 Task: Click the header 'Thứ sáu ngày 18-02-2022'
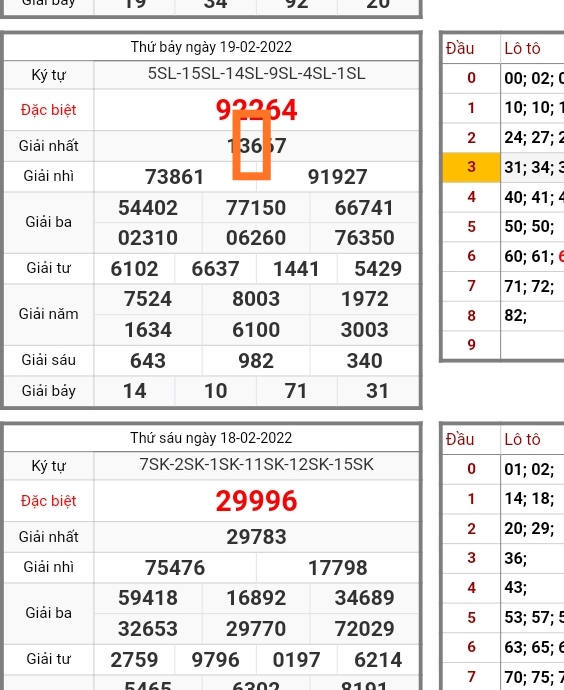tap(211, 438)
